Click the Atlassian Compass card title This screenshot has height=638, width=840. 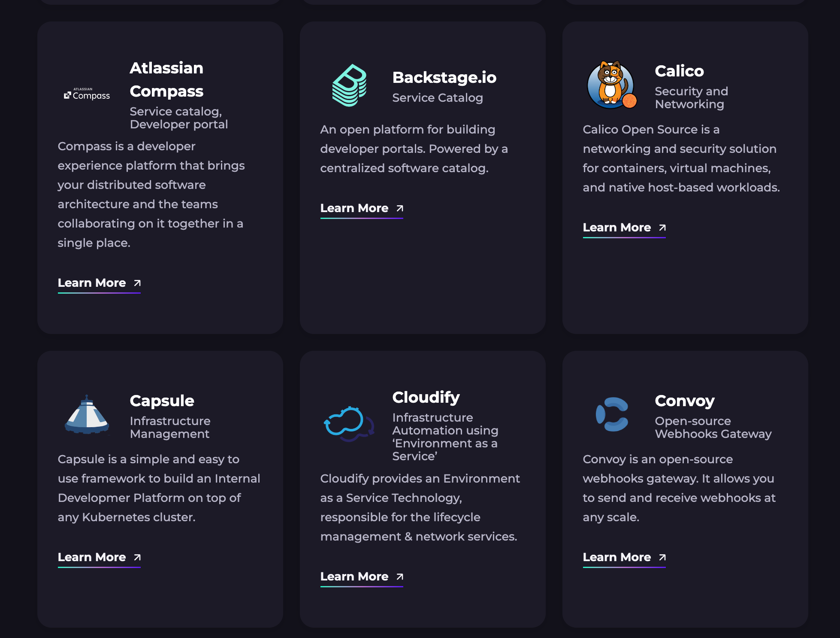pyautogui.click(x=167, y=79)
